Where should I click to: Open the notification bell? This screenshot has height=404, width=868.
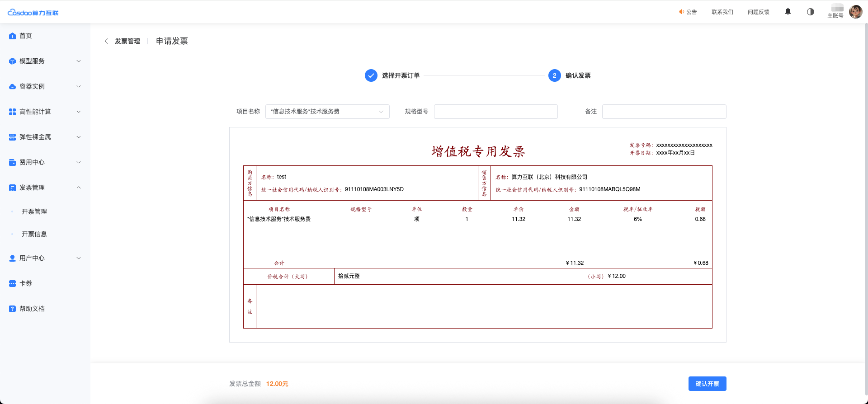tap(788, 12)
